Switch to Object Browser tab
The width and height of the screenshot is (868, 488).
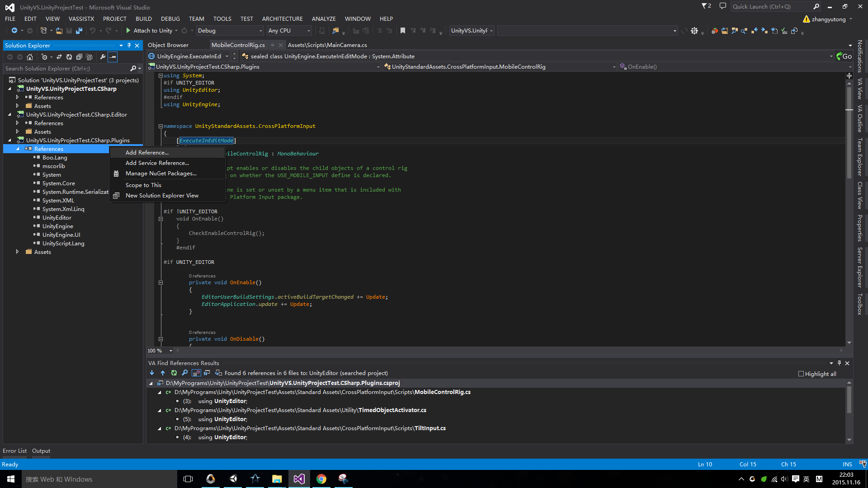[168, 45]
